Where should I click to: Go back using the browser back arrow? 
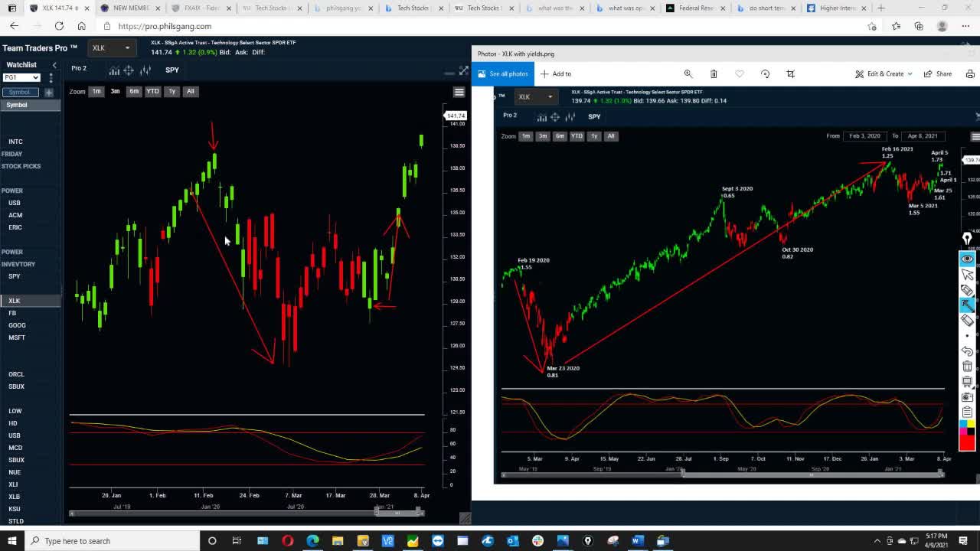click(x=14, y=26)
